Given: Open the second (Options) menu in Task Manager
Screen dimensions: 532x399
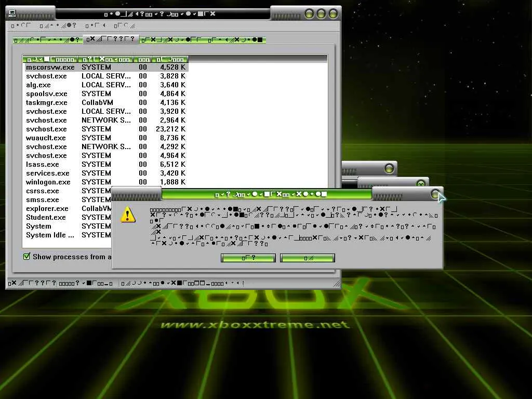Looking at the screenshot, I should [58, 25].
